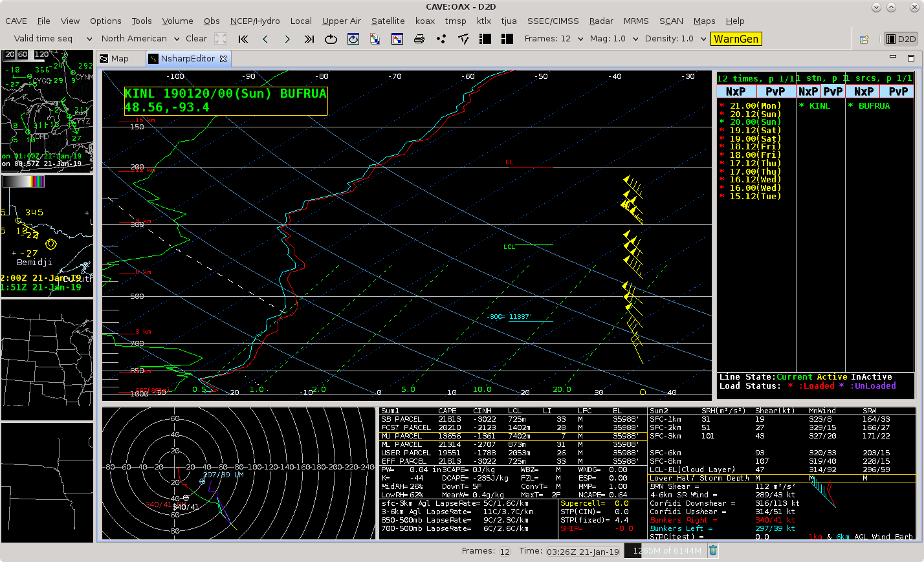924x562 pixels.
Task: Select the MU PARCEL row
Action: tap(513, 437)
